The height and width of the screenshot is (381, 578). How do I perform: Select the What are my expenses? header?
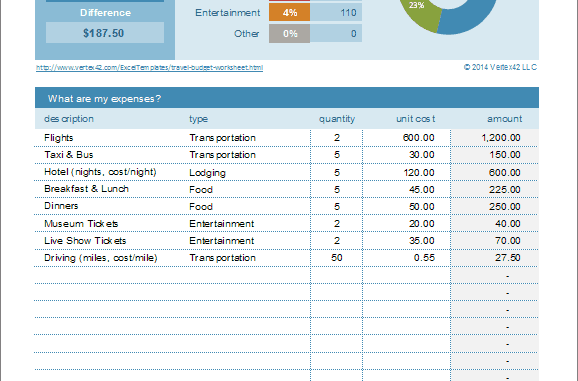tap(287, 98)
